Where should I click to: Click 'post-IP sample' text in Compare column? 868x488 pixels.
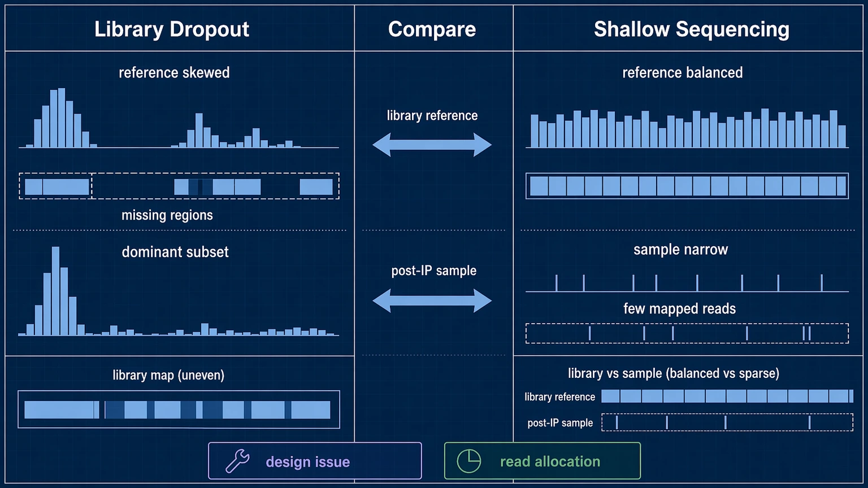[434, 271]
